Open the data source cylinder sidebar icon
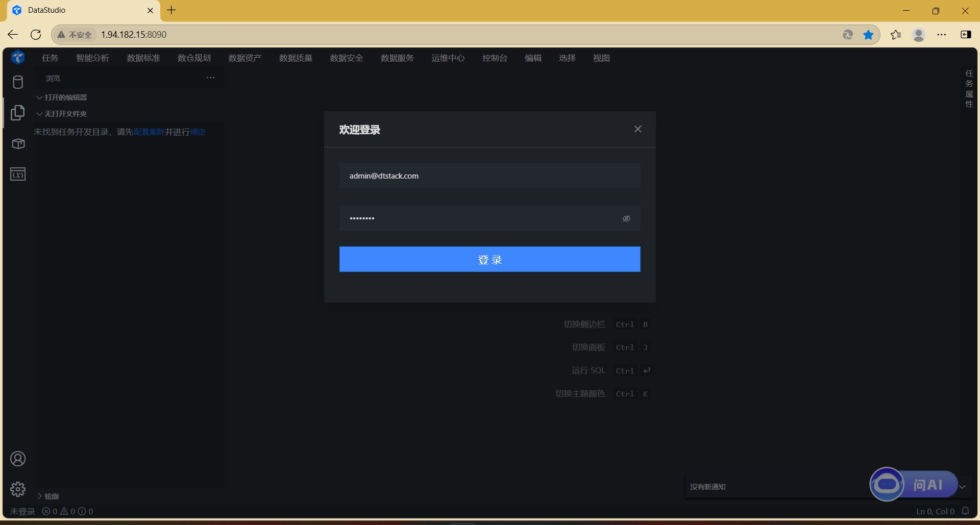980x525 pixels. [x=18, y=82]
